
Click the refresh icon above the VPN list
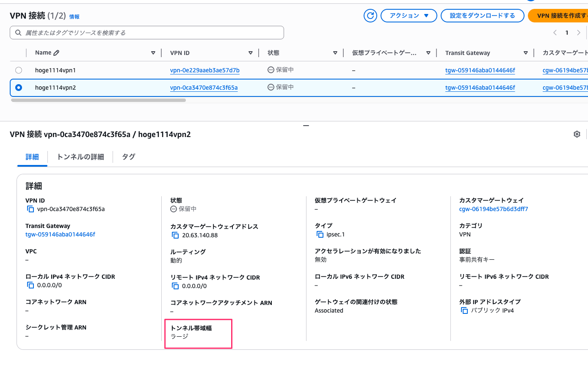click(x=370, y=15)
